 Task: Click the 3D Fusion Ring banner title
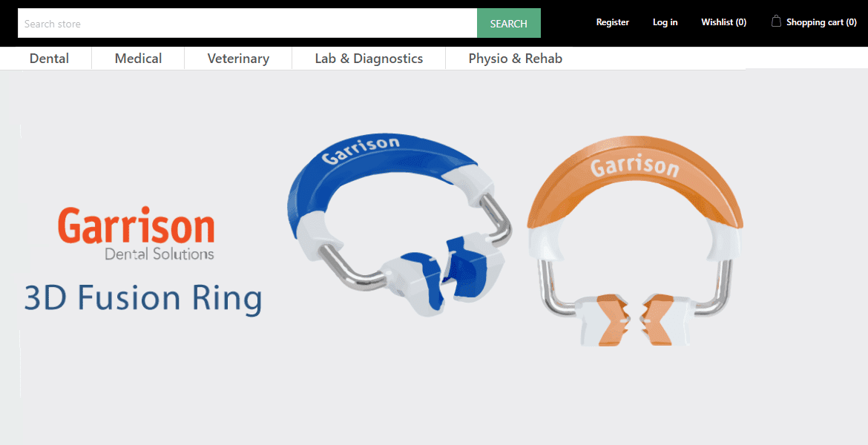pyautogui.click(x=143, y=298)
